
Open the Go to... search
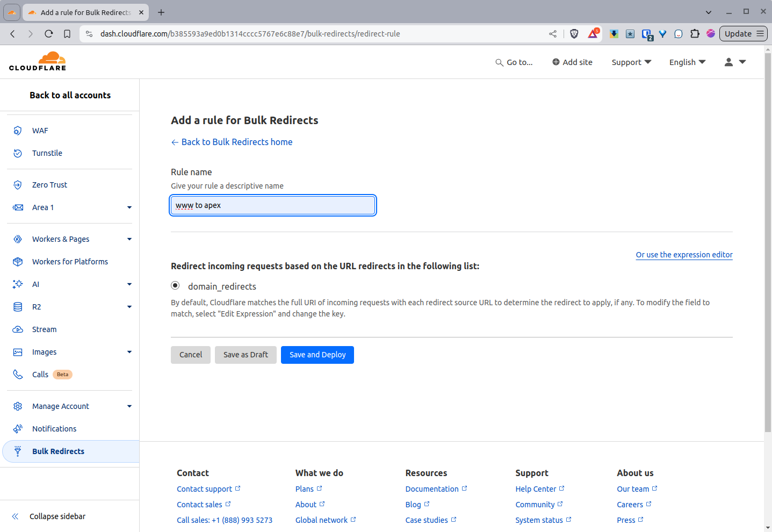pos(514,62)
